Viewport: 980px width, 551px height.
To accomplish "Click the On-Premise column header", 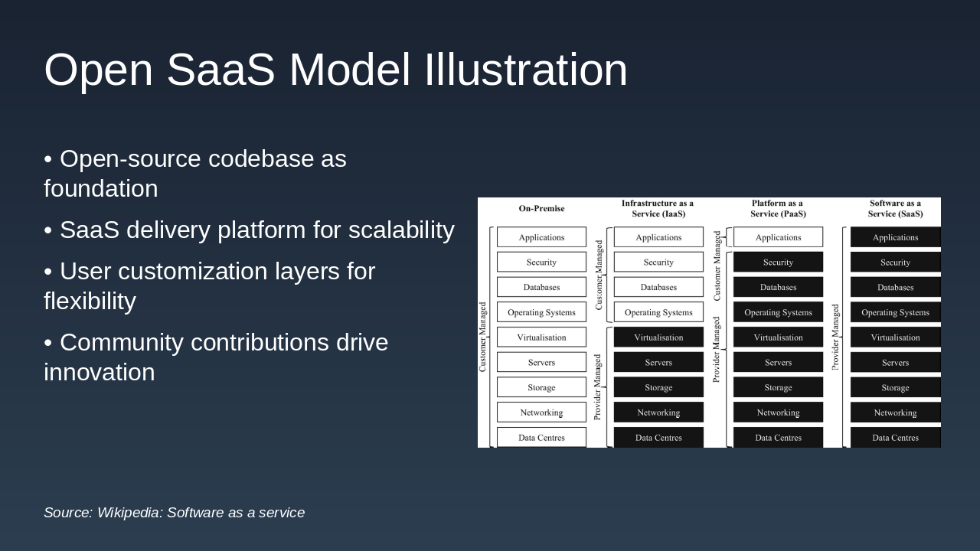I will (x=541, y=208).
